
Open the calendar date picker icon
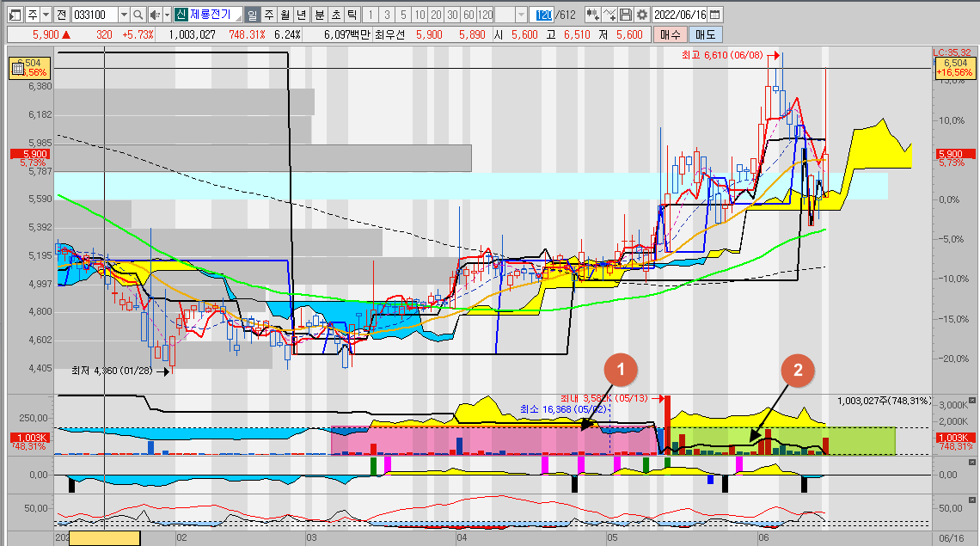pyautogui.click(x=715, y=15)
